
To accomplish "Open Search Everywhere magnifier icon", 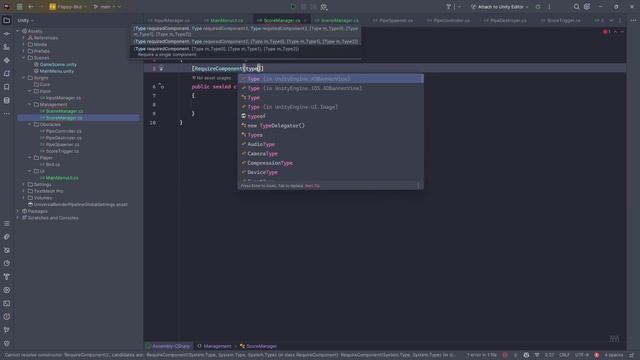I will pyautogui.click(x=576, y=7).
